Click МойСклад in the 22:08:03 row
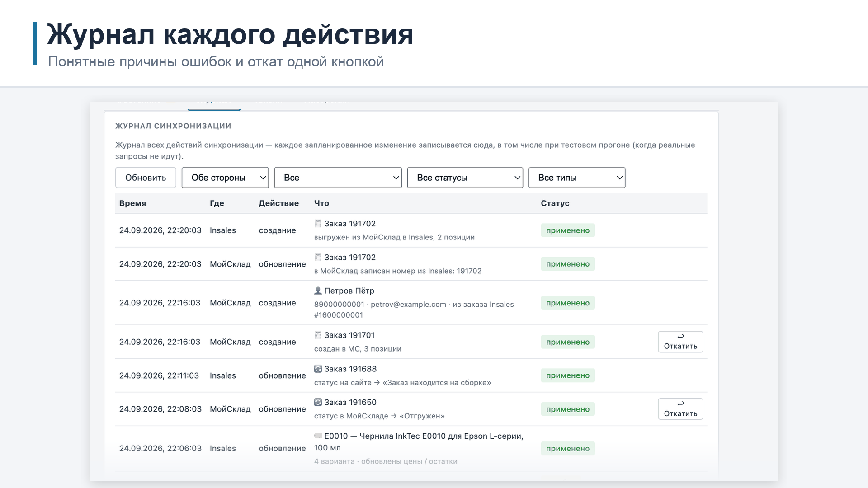The width and height of the screenshot is (868, 488). click(x=230, y=409)
